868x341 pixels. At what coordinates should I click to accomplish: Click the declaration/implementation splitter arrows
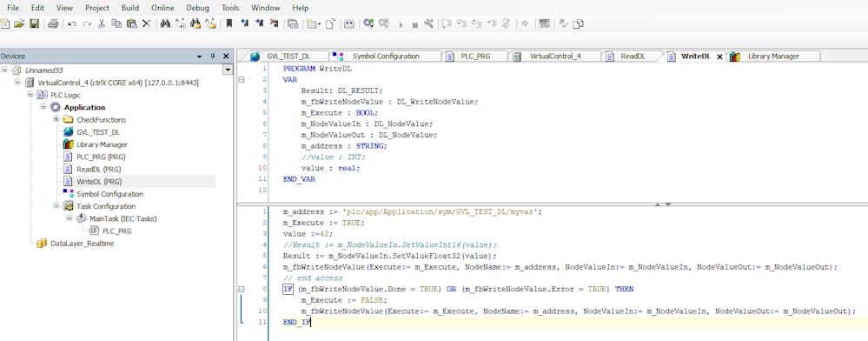click(x=663, y=204)
